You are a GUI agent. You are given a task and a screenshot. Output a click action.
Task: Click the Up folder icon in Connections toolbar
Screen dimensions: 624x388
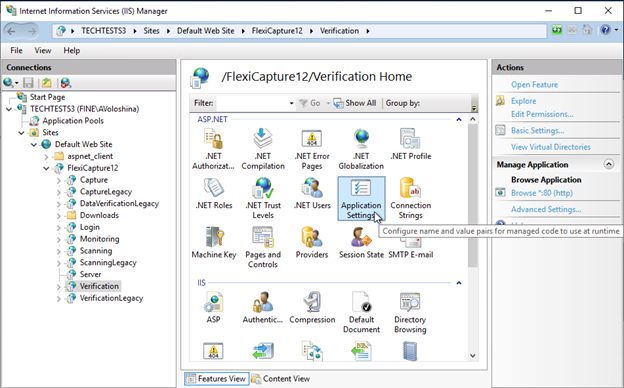click(x=47, y=83)
